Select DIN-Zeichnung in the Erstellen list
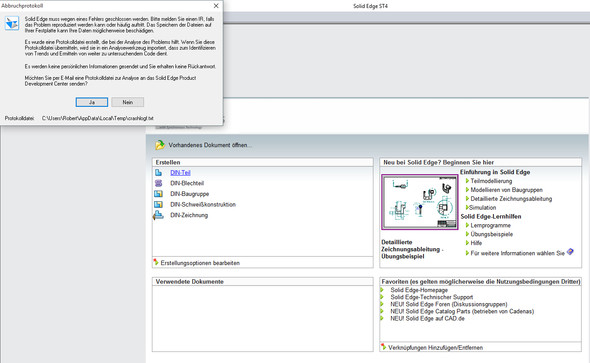 189,215
